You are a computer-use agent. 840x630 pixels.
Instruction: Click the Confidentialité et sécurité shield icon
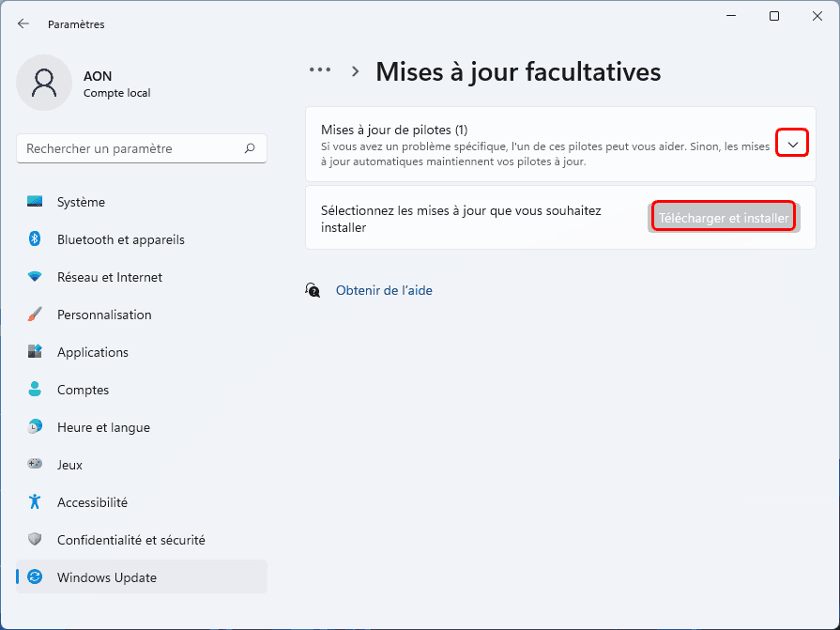tap(36, 540)
